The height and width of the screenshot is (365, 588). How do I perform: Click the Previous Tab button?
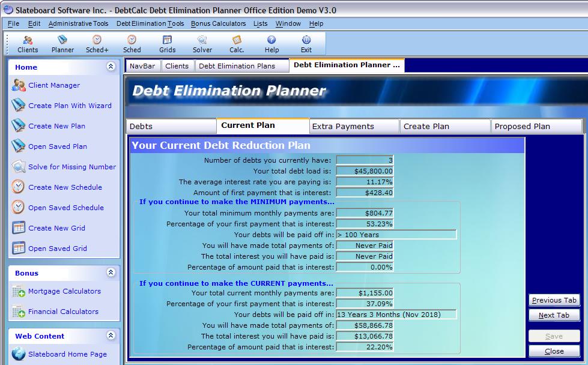[554, 300]
